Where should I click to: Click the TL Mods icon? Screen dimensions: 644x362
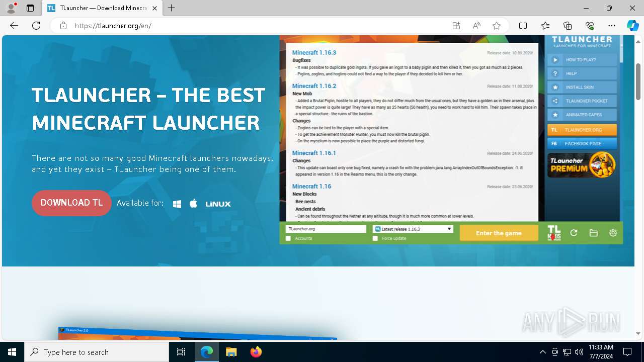click(x=554, y=233)
